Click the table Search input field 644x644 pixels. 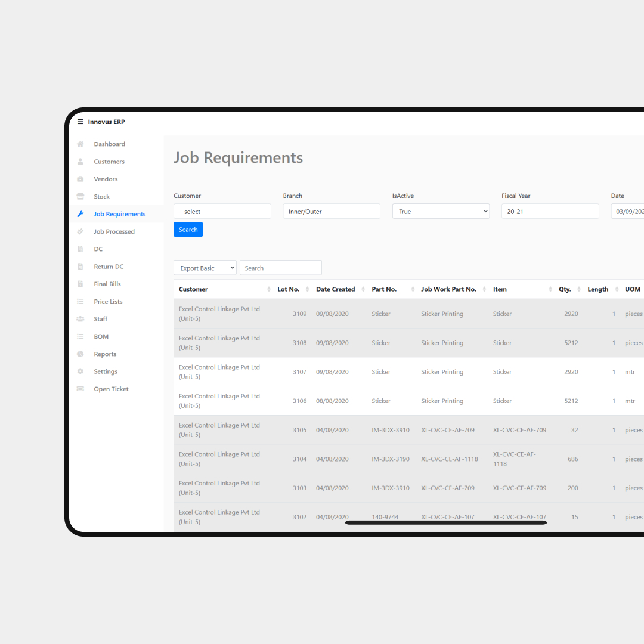pyautogui.click(x=280, y=268)
